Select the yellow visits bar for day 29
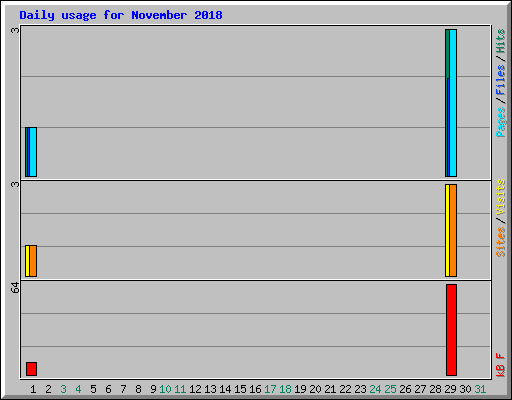Viewport: 512px width, 400px height. click(x=447, y=230)
